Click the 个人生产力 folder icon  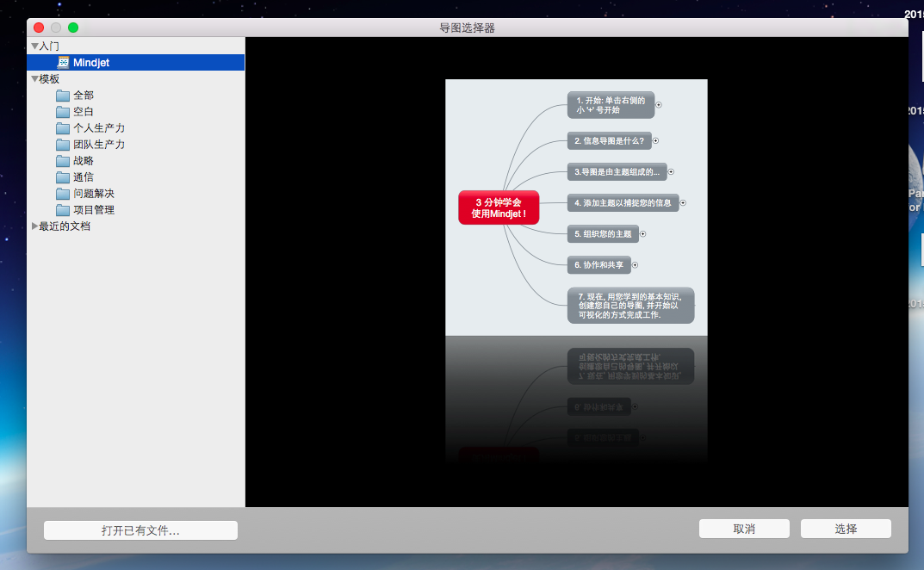pos(63,128)
